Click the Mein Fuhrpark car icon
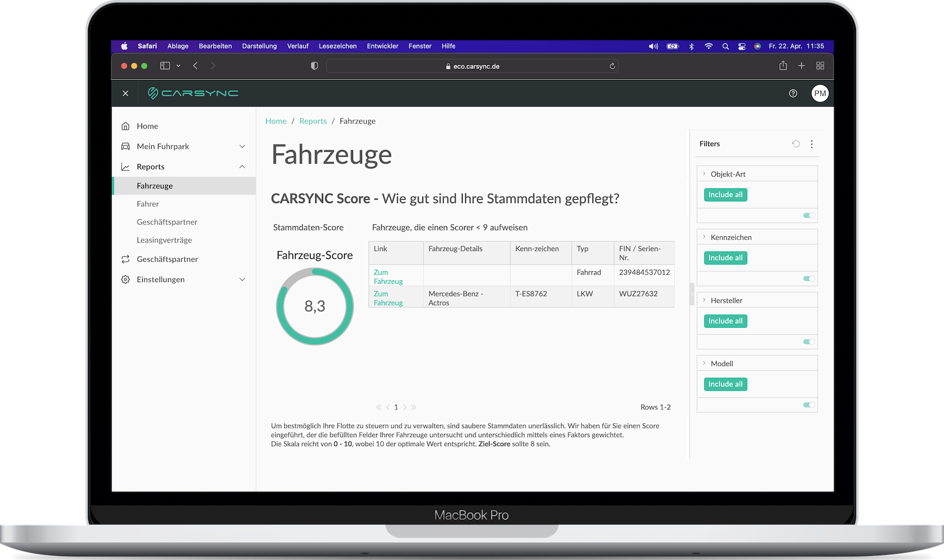Image resolution: width=944 pixels, height=560 pixels. click(126, 147)
